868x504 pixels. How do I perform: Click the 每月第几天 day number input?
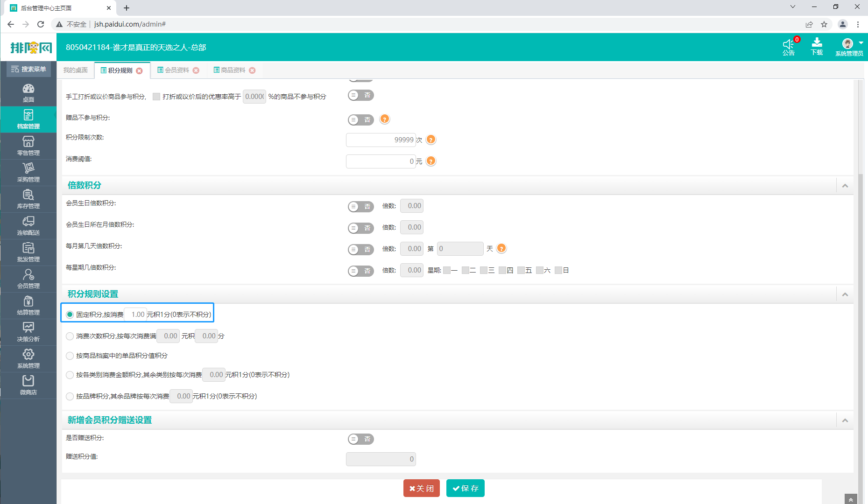pos(460,249)
